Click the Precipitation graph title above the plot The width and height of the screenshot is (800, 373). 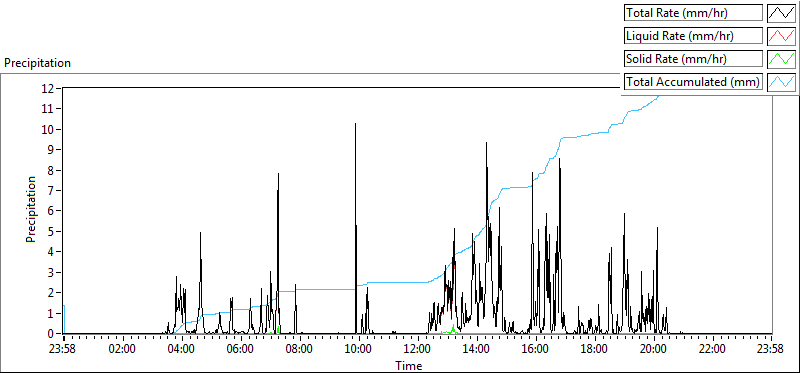(37, 63)
